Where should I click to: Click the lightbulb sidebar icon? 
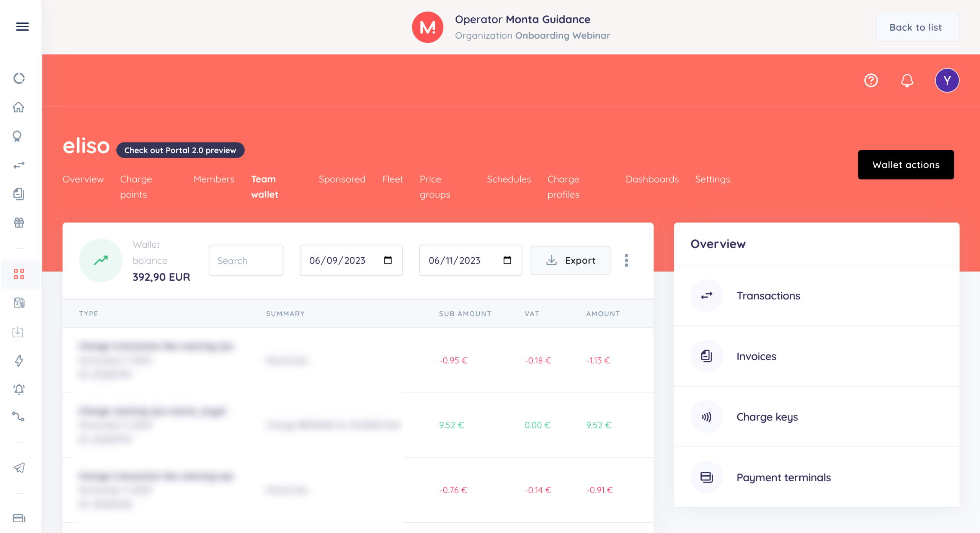point(17,136)
